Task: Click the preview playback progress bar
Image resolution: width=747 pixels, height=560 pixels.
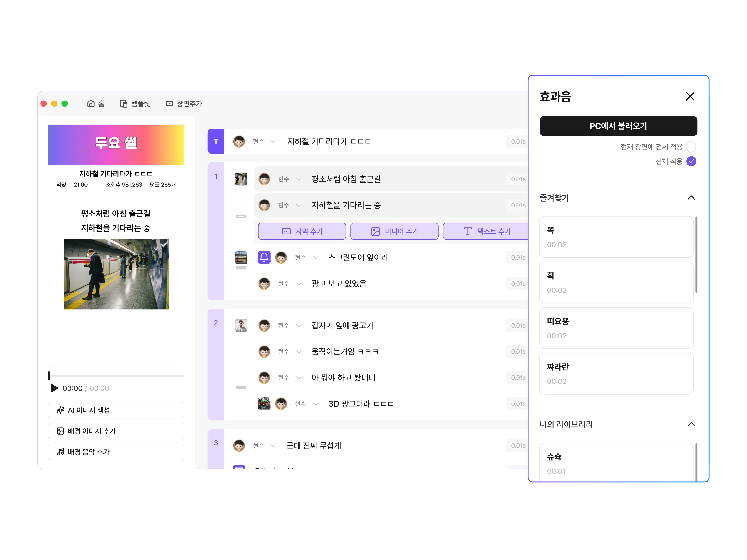Action: click(x=116, y=375)
